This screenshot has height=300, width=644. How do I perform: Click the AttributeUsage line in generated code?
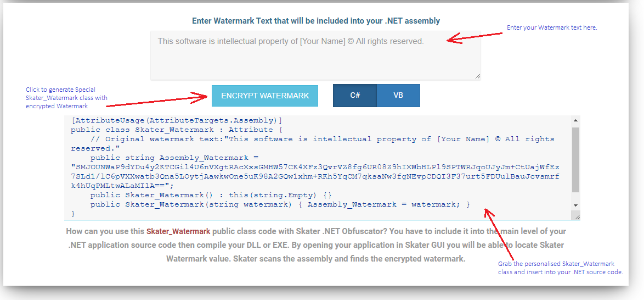point(177,120)
